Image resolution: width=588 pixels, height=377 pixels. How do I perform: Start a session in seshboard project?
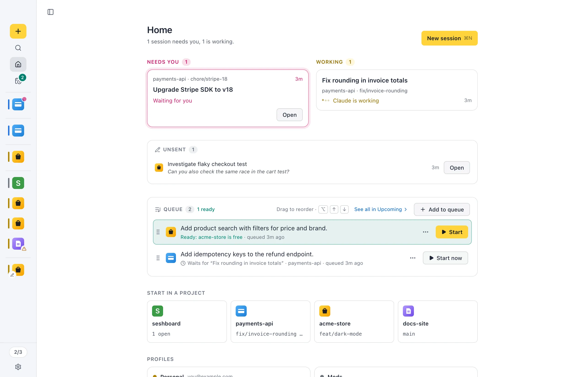(187, 321)
